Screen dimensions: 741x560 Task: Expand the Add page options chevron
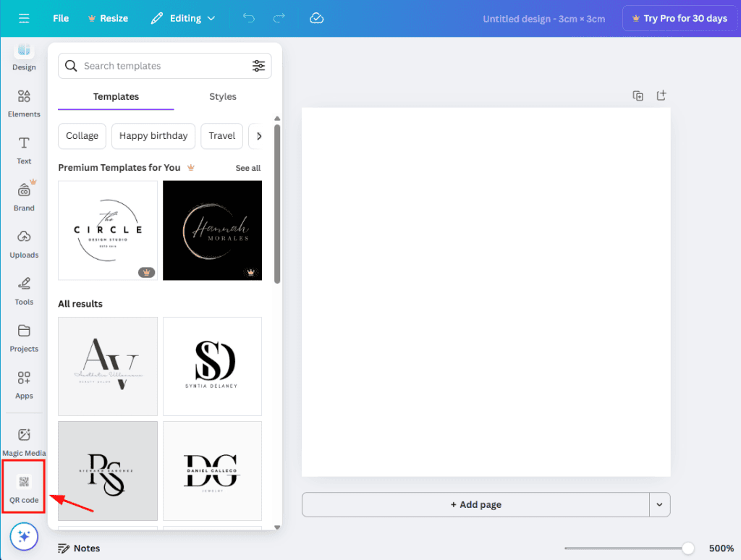pyautogui.click(x=659, y=504)
